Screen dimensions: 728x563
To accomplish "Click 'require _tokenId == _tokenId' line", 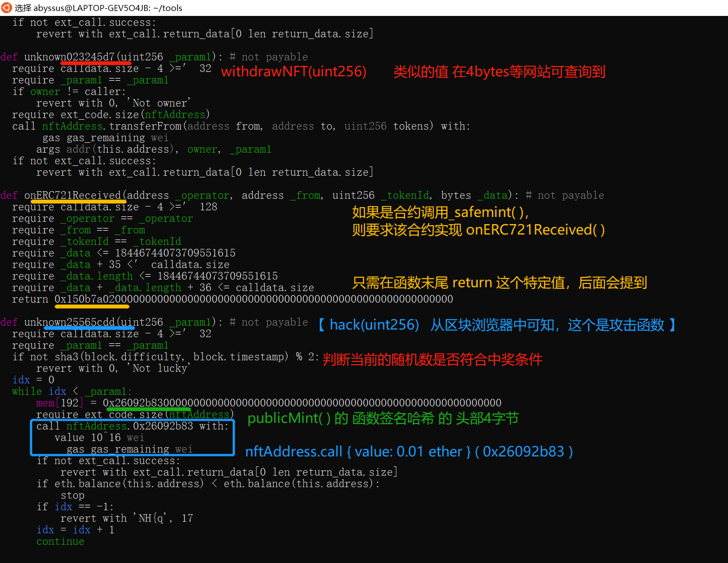I will click(x=97, y=242).
